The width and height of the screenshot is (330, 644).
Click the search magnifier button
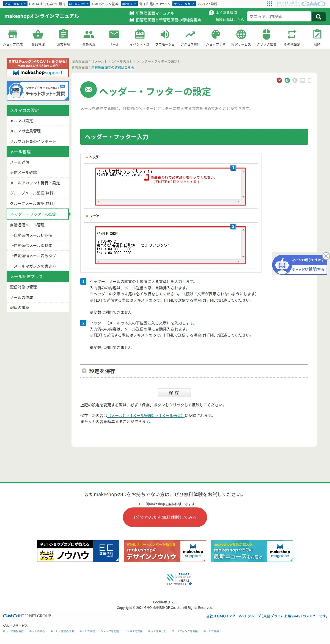[319, 17]
